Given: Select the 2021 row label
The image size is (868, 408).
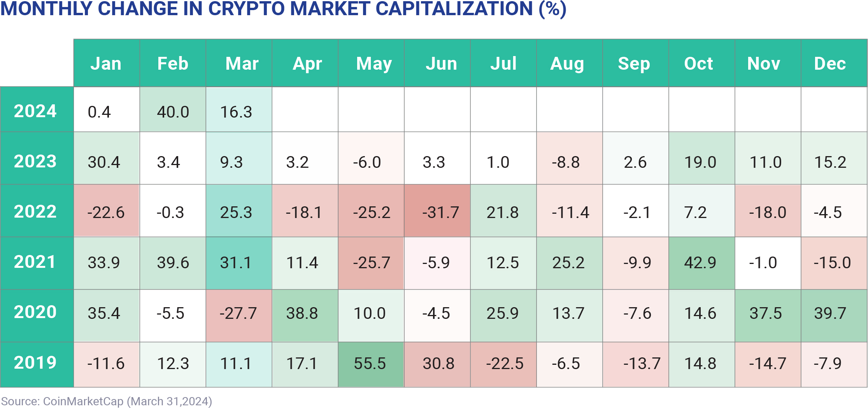Looking at the screenshot, I should click(x=35, y=262).
